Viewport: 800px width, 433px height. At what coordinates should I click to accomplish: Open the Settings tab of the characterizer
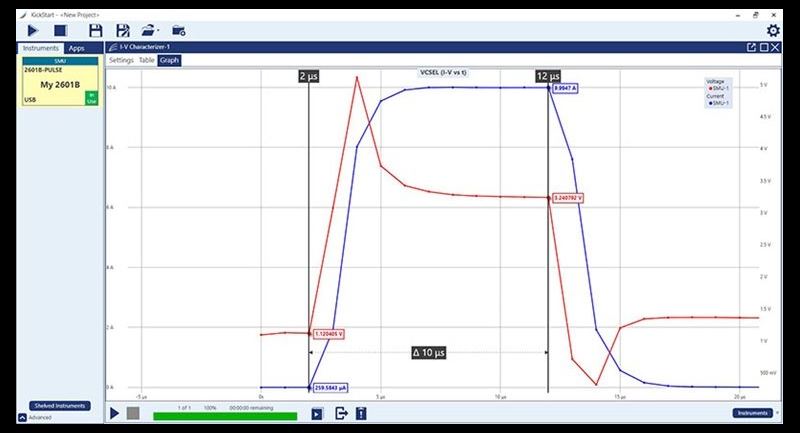tap(121, 60)
